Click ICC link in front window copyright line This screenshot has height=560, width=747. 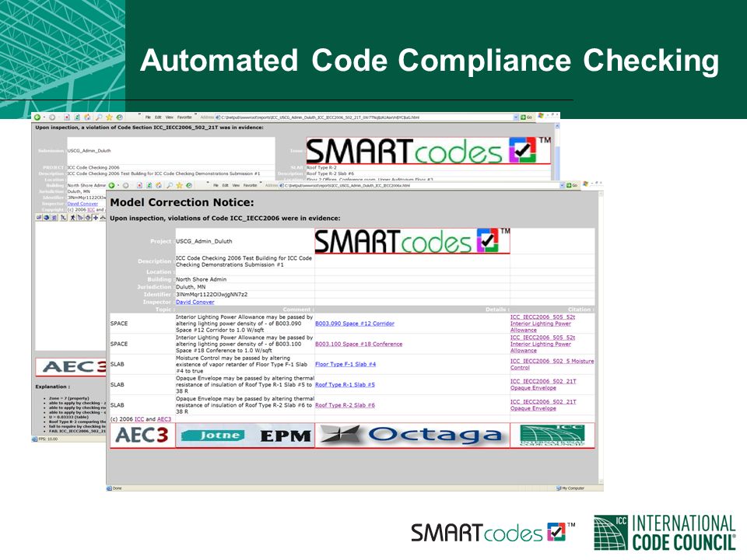[139, 419]
